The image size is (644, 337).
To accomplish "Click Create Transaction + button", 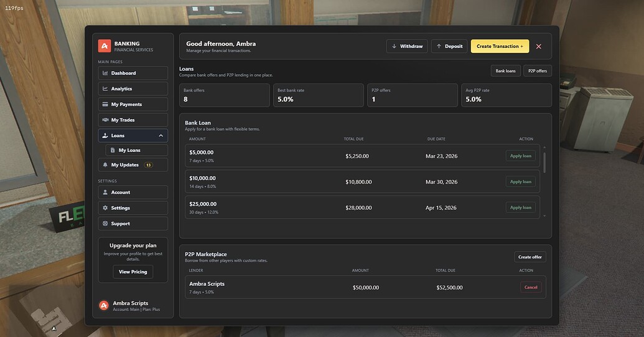I will pos(500,47).
